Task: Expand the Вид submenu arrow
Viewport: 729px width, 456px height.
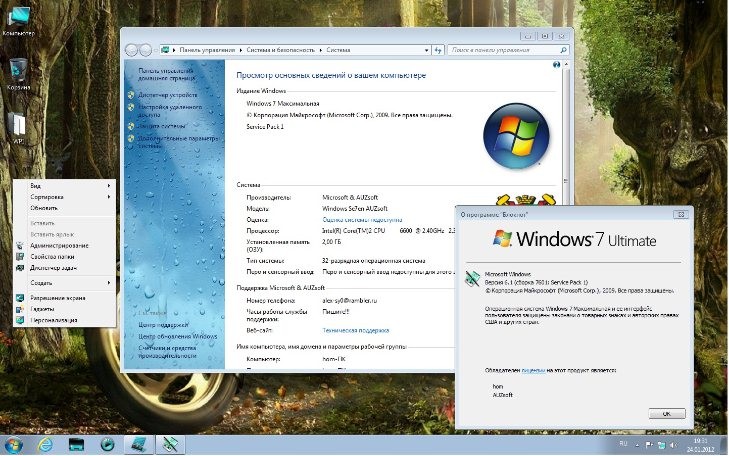Action: 109,185
